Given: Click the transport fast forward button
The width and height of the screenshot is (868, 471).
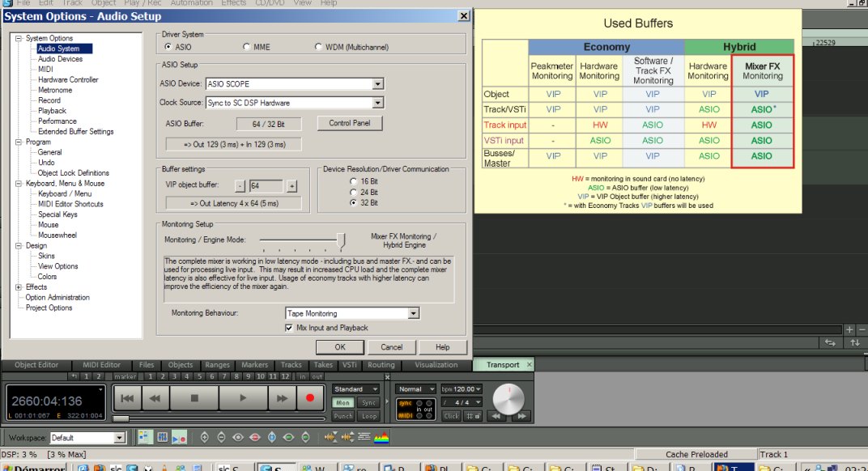Looking at the screenshot, I should click(x=281, y=398).
